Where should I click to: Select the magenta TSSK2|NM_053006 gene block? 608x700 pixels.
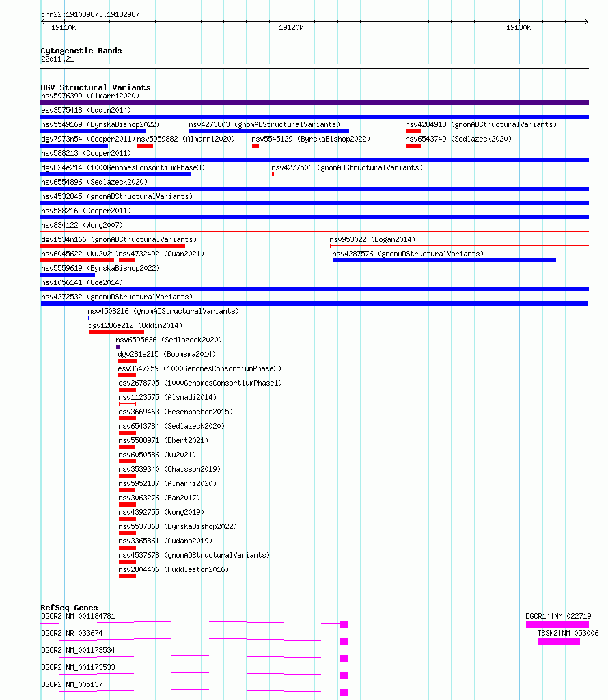click(x=559, y=641)
